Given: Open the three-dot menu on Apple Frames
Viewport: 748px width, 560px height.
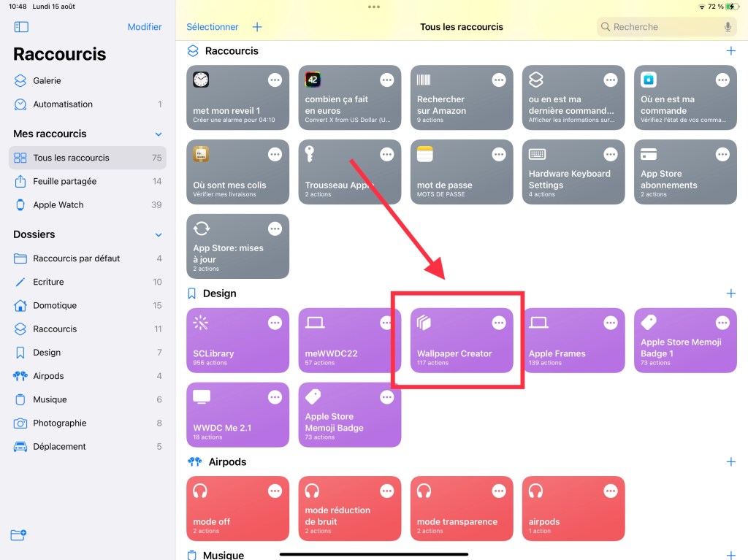Looking at the screenshot, I should tap(611, 323).
